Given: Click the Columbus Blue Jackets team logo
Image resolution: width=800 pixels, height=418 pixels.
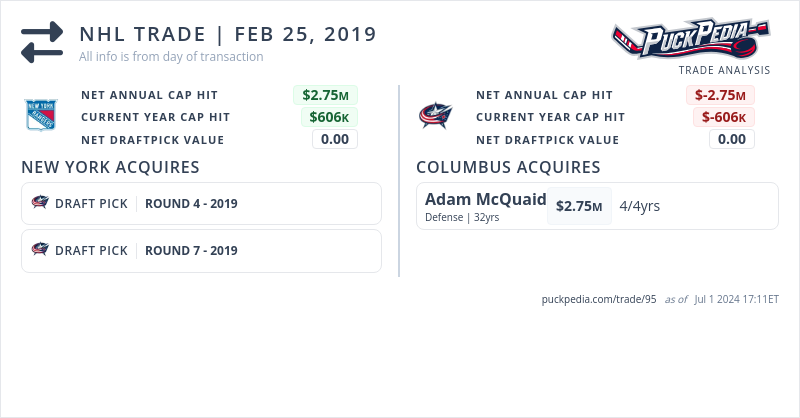Looking at the screenshot, I should [436, 116].
